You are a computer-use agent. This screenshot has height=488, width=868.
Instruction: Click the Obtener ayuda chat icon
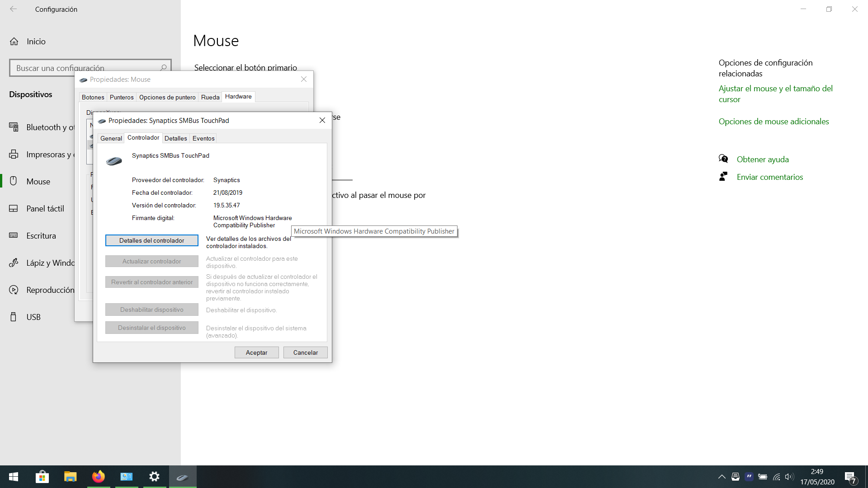pyautogui.click(x=723, y=159)
